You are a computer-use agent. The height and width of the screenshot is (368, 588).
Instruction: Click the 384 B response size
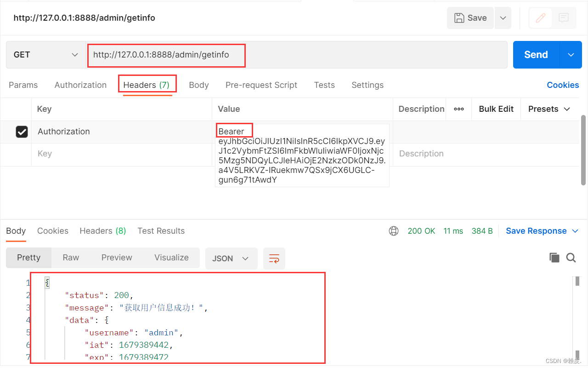(482, 231)
